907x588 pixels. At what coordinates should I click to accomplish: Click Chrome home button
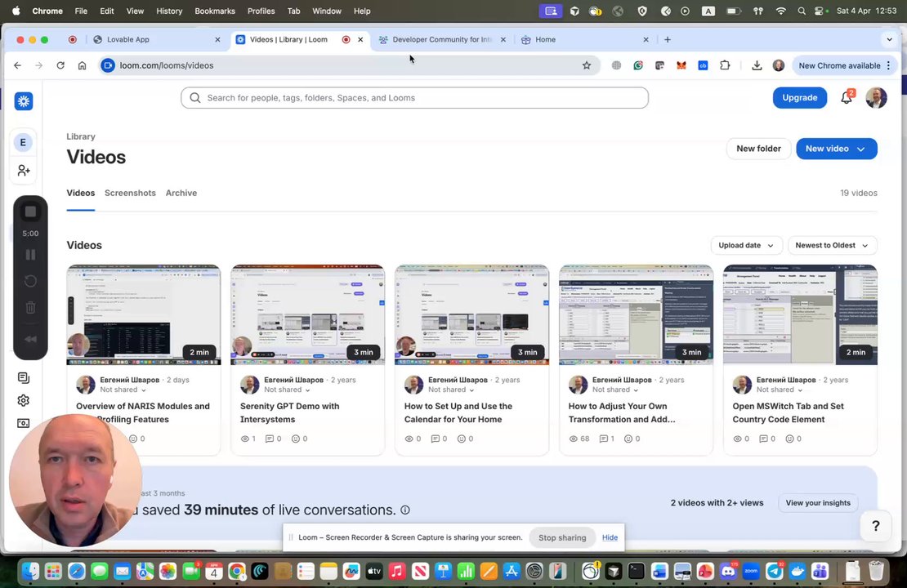tap(83, 65)
